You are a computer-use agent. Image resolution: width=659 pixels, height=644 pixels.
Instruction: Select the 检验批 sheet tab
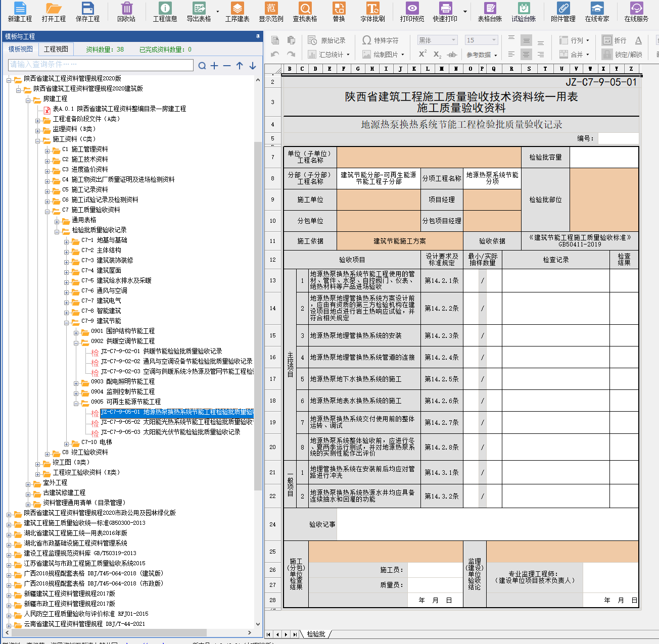pos(316,634)
